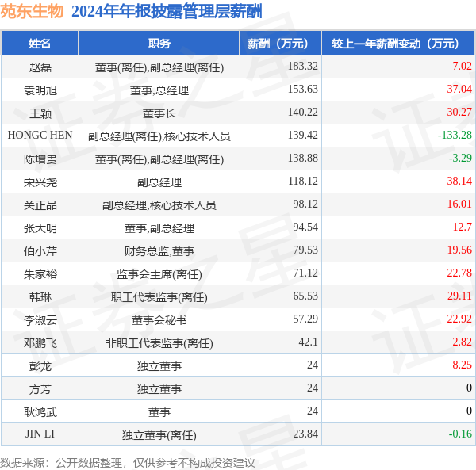The height and width of the screenshot is (470, 476).
Task: Select the name 韩琳
Action: (x=40, y=297)
